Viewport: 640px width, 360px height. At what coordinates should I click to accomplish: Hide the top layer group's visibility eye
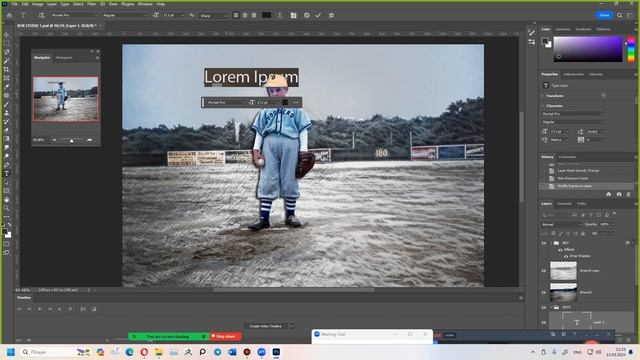click(544, 243)
